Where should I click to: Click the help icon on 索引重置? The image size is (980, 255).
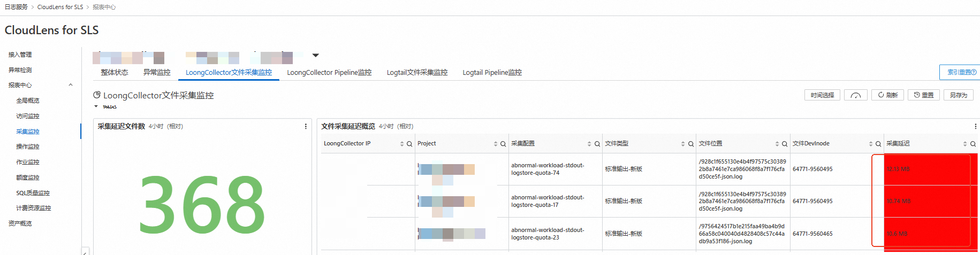click(x=974, y=72)
